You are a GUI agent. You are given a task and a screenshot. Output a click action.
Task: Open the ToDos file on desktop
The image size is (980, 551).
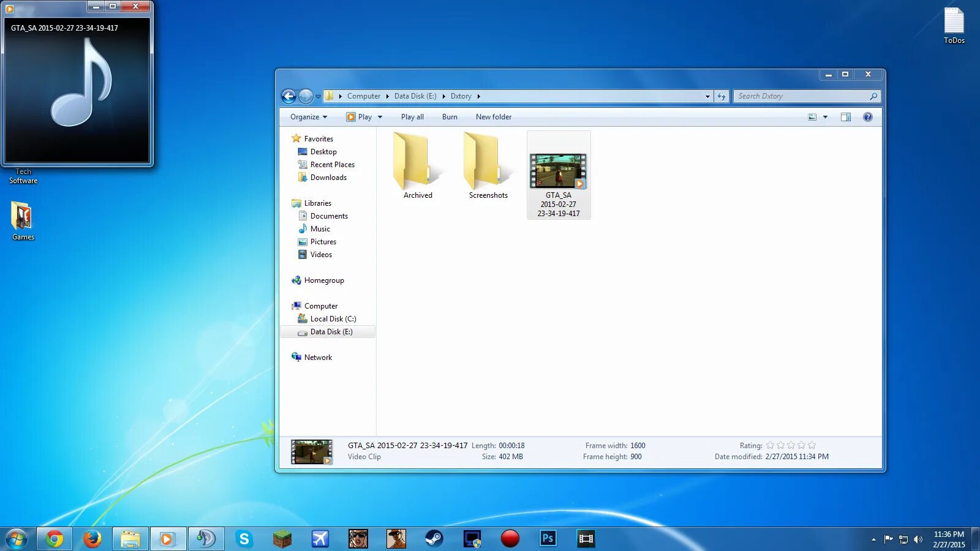(954, 26)
